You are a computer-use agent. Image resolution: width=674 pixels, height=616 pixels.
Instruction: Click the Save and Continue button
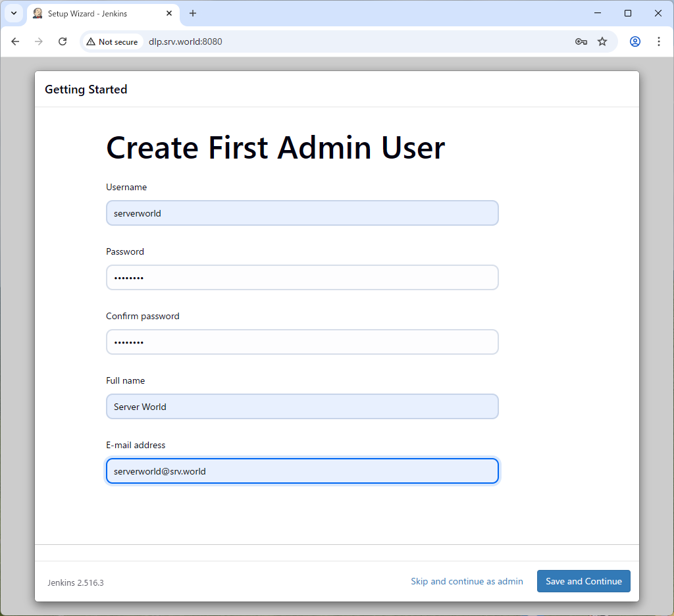click(x=583, y=581)
